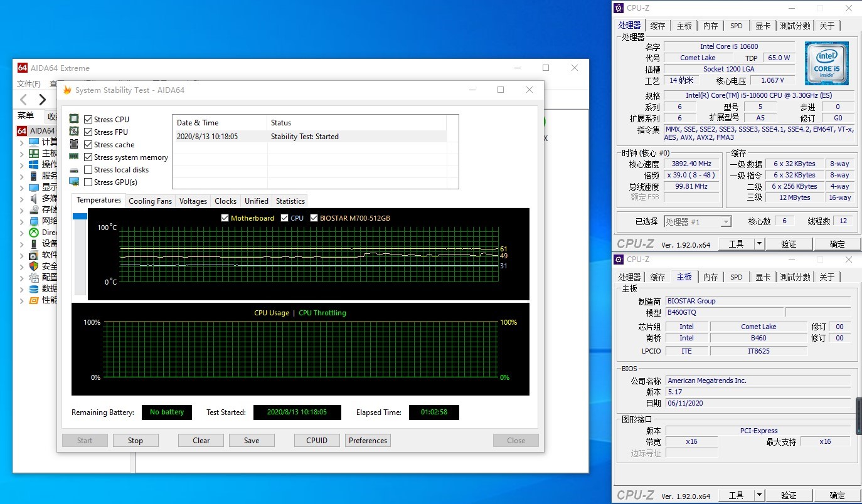862x504 pixels.
Task: Toggle the BIOSTAR M700-512GB graph checkbox
Action: click(314, 218)
